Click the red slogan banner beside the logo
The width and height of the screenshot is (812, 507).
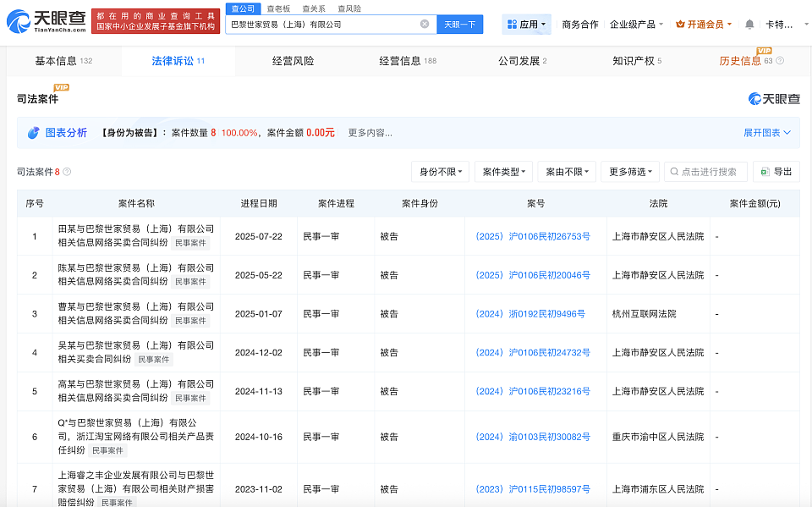coord(156,21)
